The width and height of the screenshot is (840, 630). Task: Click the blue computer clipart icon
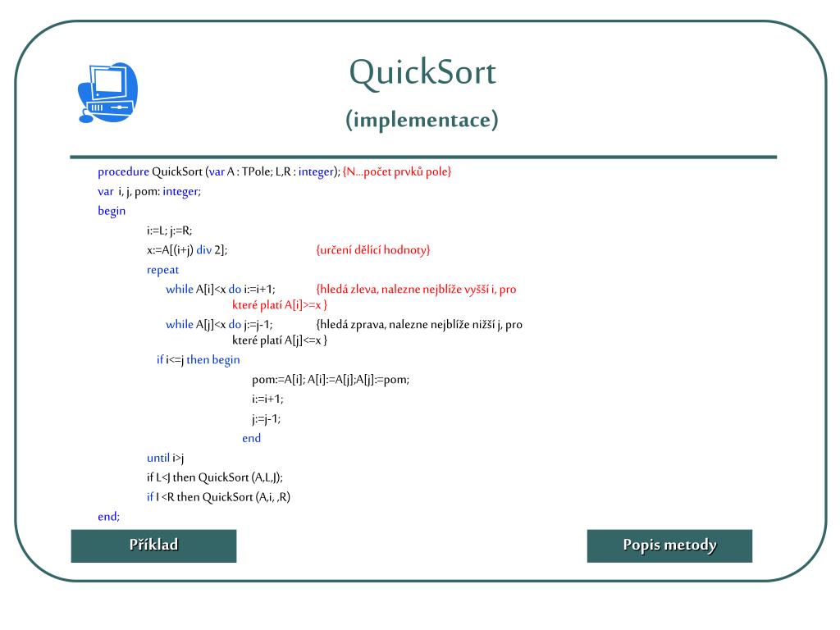[x=107, y=92]
